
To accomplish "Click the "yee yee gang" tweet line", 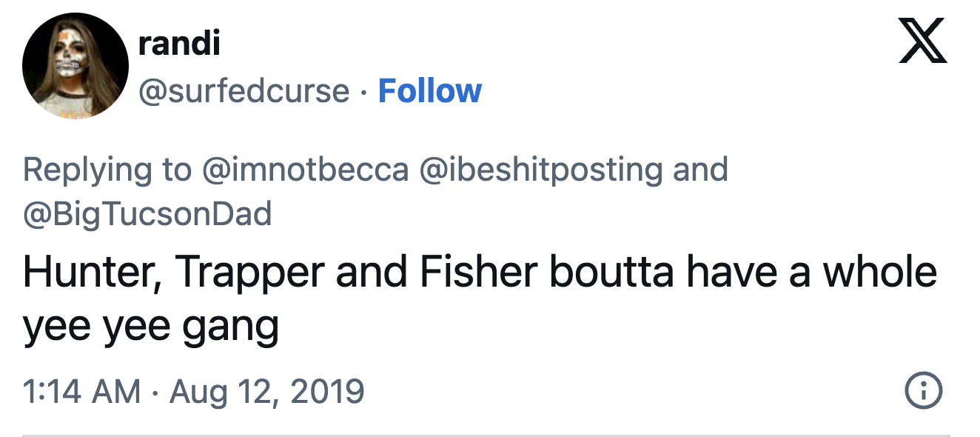I will (151, 326).
